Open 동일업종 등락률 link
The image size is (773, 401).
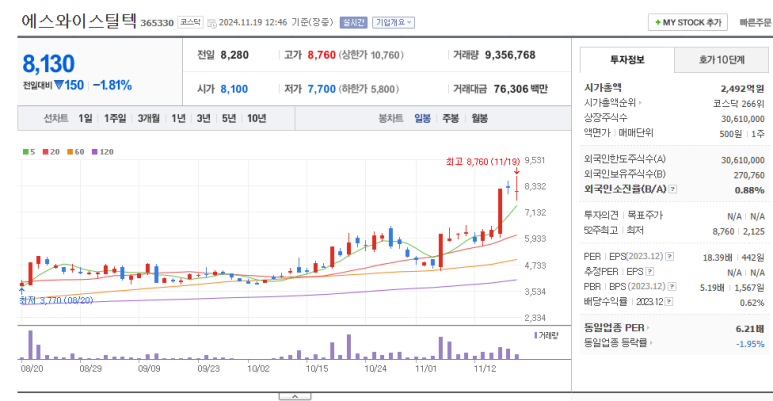pyautogui.click(x=618, y=343)
